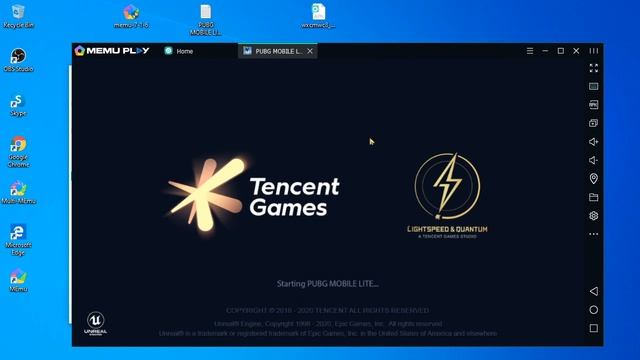Enter fullscreen mode in MEmu
Image resolution: width=640 pixels, height=360 pixels.
[x=594, y=68]
